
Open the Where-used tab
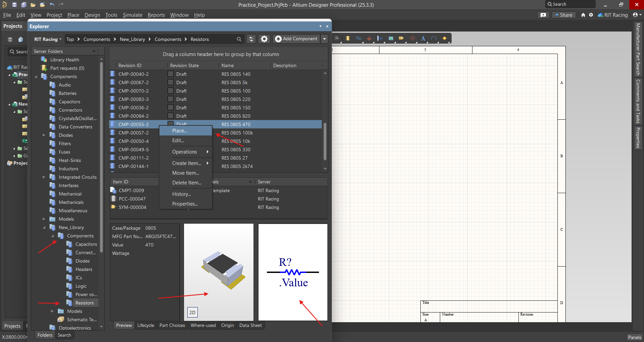tap(203, 325)
